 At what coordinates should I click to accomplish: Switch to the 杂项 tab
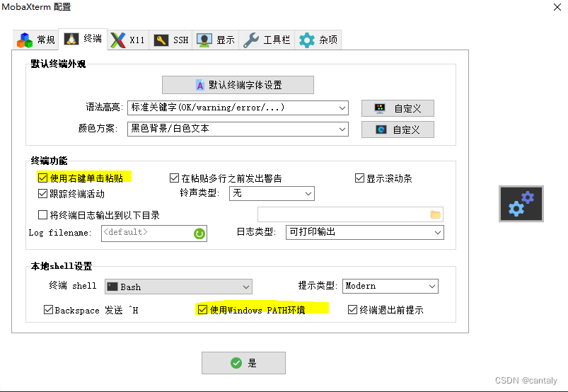pos(318,40)
